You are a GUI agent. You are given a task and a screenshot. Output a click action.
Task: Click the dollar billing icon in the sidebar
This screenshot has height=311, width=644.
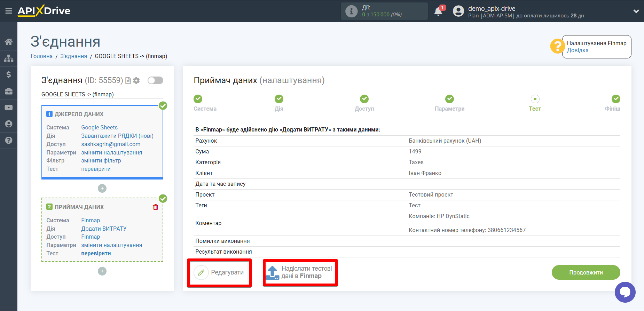click(x=9, y=75)
